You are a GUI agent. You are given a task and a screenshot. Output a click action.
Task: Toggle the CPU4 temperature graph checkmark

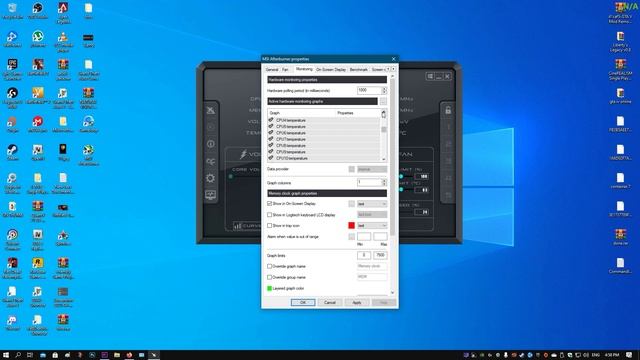click(x=271, y=120)
